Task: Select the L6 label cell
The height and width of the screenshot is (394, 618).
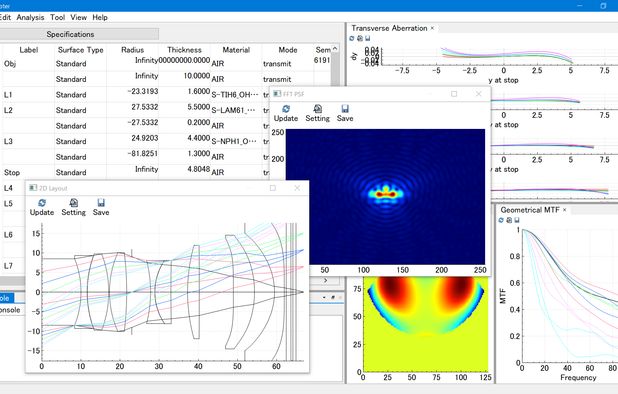Action: (x=14, y=234)
